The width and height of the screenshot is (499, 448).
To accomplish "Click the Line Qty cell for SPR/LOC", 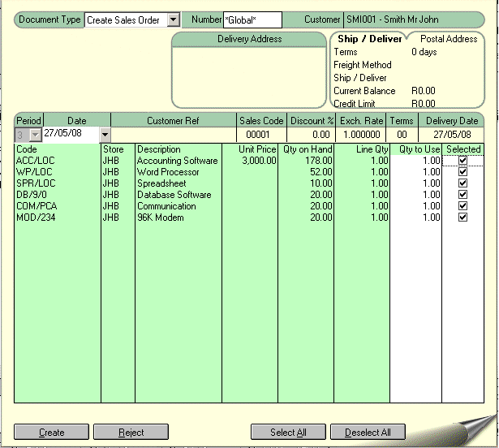I will click(x=362, y=183).
